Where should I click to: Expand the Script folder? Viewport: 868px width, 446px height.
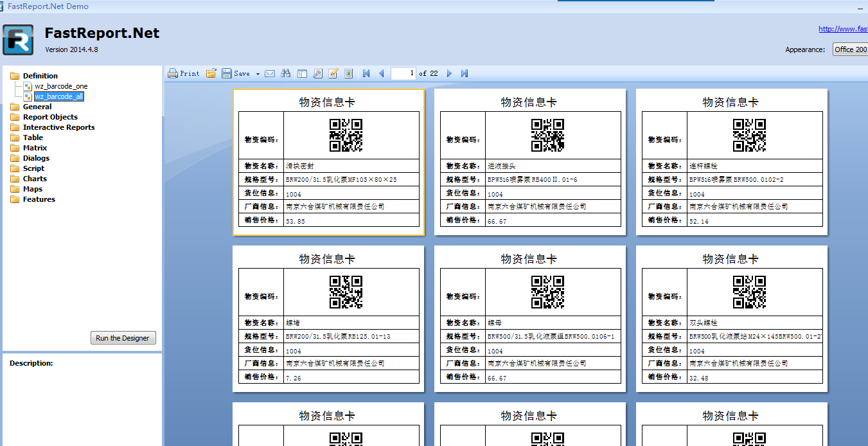click(x=33, y=168)
